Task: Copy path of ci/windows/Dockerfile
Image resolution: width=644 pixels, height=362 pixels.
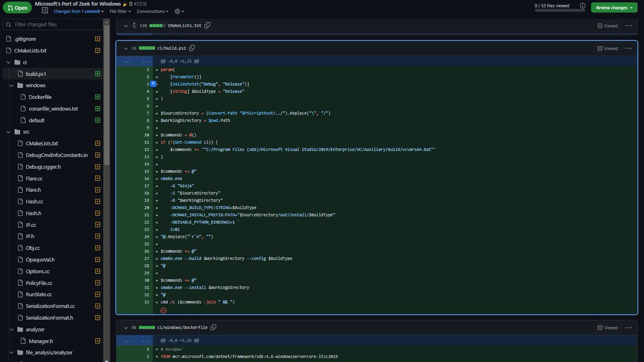Action: (213, 327)
